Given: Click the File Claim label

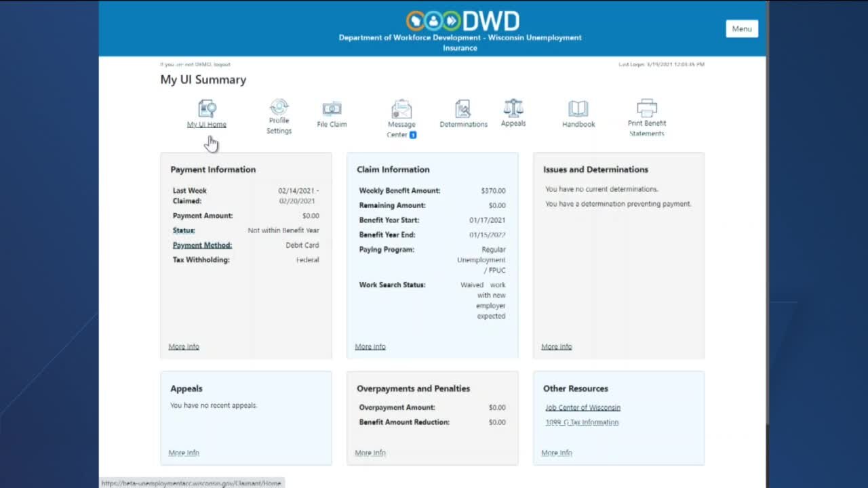Looking at the screenshot, I should [332, 125].
